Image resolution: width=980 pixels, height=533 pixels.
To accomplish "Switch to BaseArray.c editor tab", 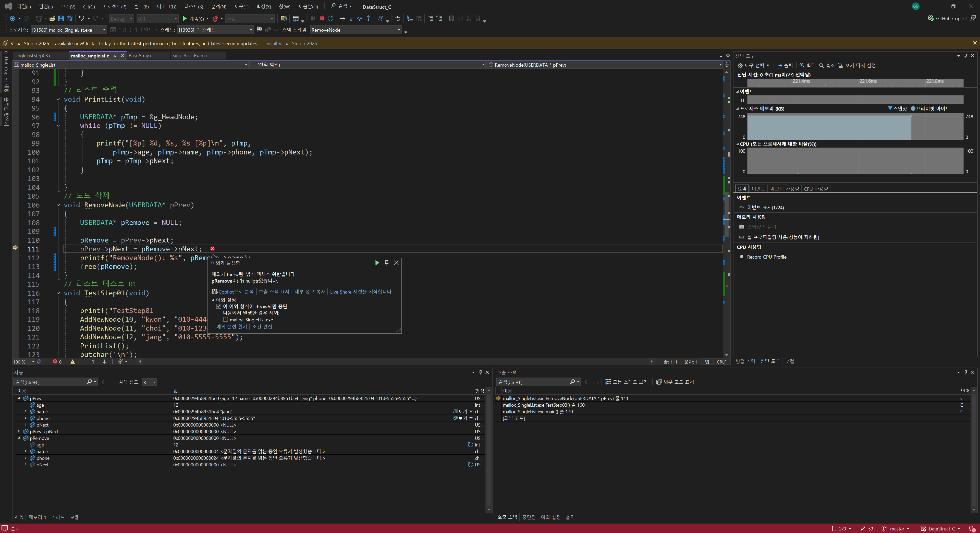I will pos(140,56).
